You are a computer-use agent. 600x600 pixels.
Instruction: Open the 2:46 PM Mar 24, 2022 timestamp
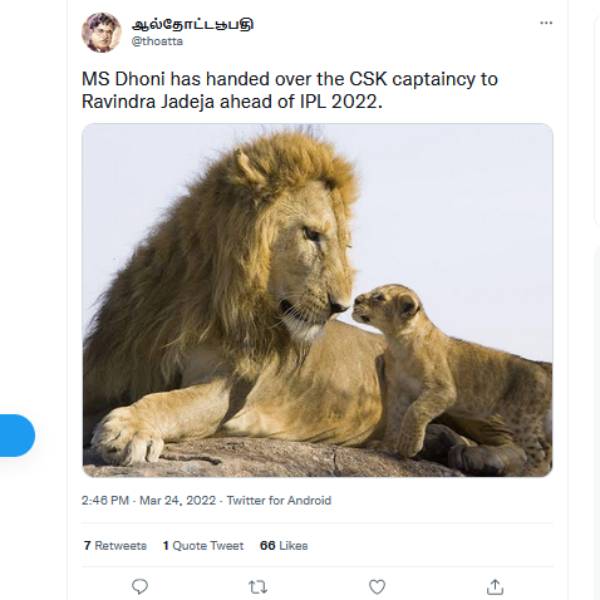point(149,500)
